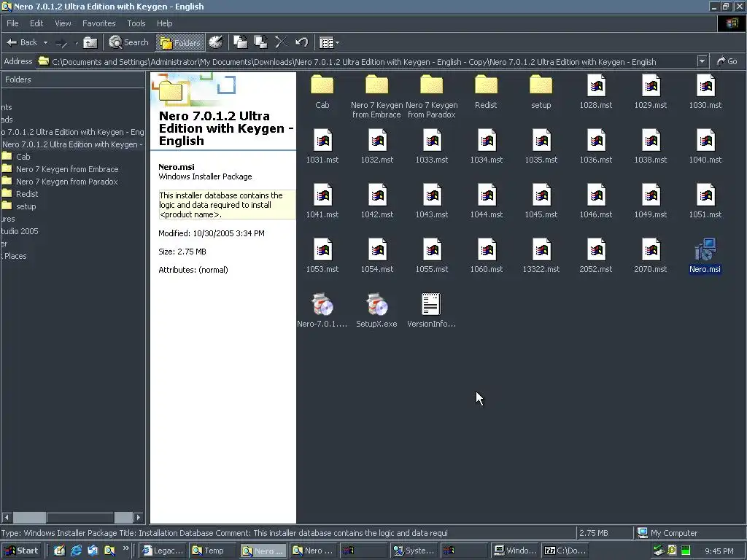
Task: Click the Go button
Action: [727, 61]
